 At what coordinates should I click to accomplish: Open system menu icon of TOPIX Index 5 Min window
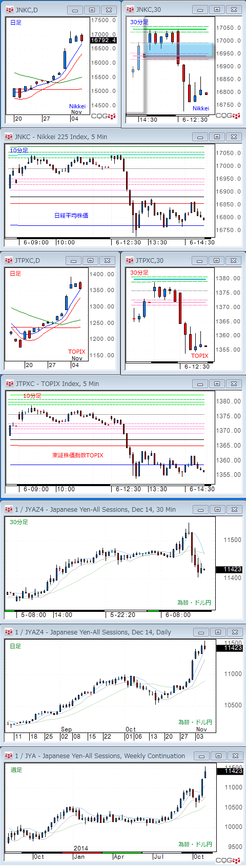(x=9, y=383)
